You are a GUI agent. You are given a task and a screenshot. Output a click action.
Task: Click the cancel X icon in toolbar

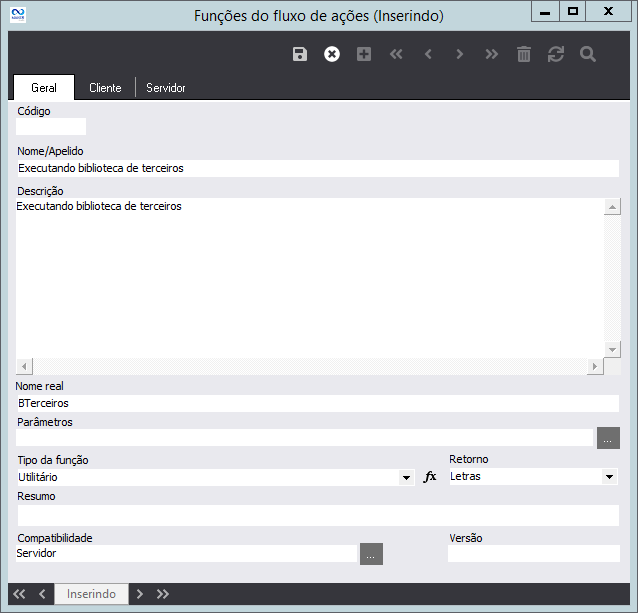coord(332,54)
